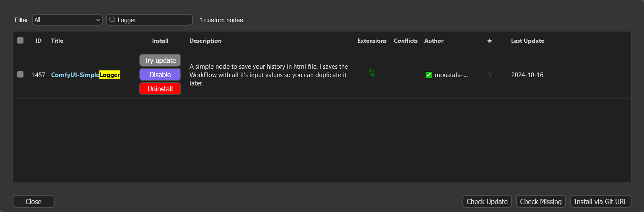Open the ComfyUI-SimpleLogger title link
The height and width of the screenshot is (212, 644).
(x=86, y=75)
